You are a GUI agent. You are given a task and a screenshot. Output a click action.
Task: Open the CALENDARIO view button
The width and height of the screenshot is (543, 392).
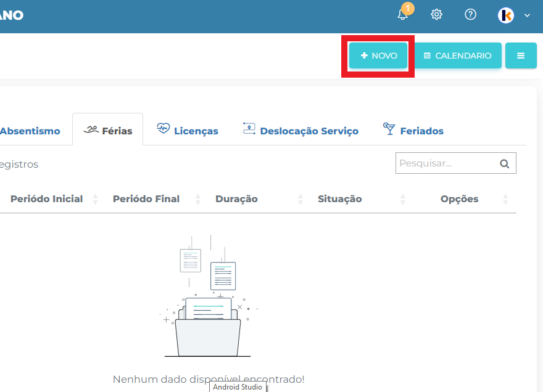click(458, 55)
